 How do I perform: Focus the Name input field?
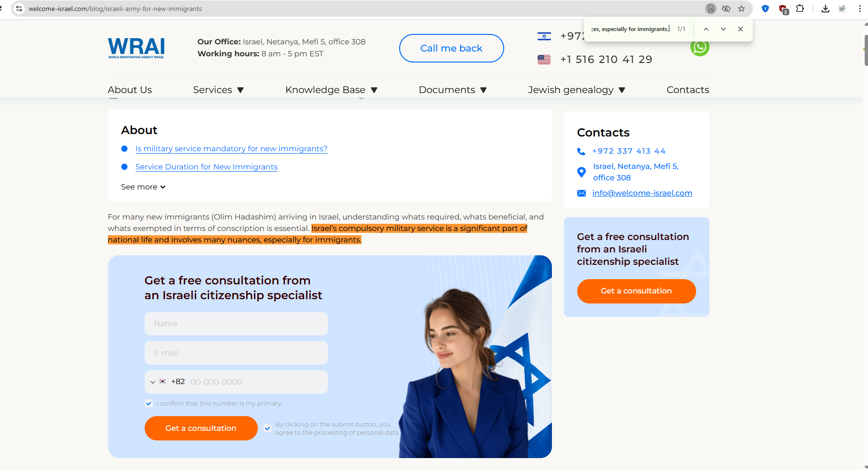236,324
